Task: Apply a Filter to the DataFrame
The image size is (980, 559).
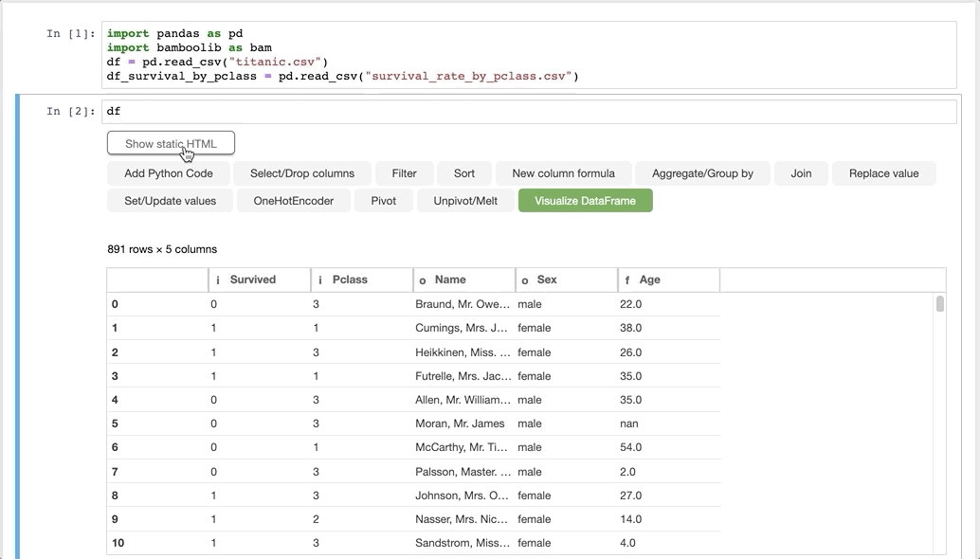Action: pyautogui.click(x=404, y=173)
